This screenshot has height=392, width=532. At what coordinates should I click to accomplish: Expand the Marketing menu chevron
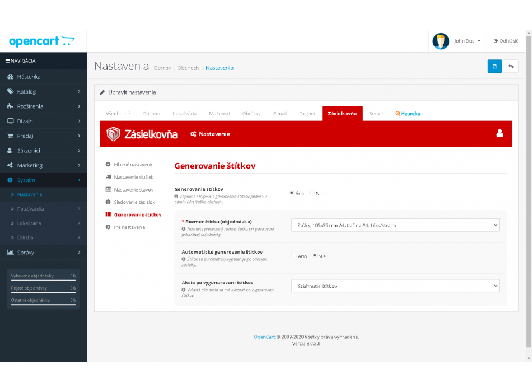pyautogui.click(x=79, y=165)
